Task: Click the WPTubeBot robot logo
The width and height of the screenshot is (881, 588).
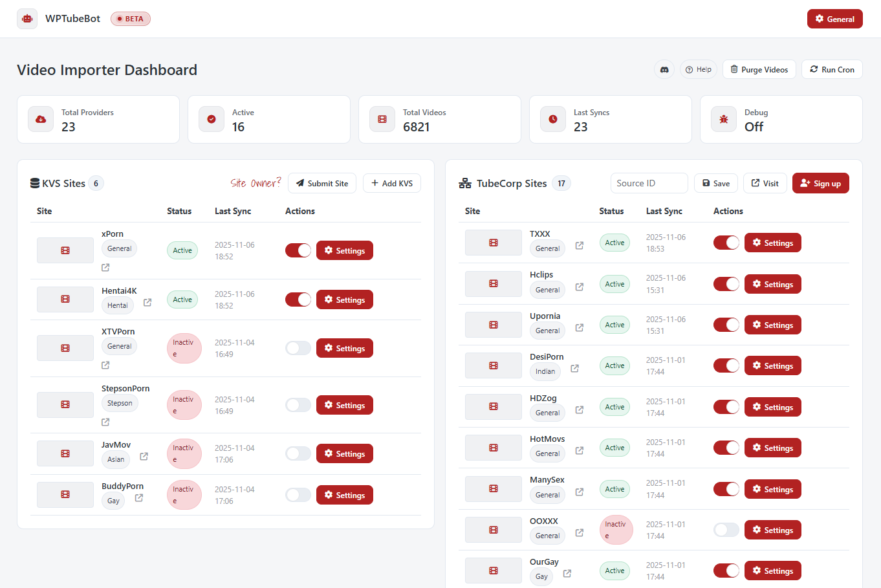Action: 27,19
